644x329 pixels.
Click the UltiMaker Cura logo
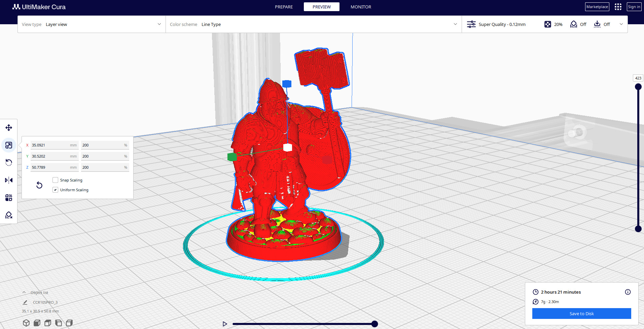click(39, 7)
